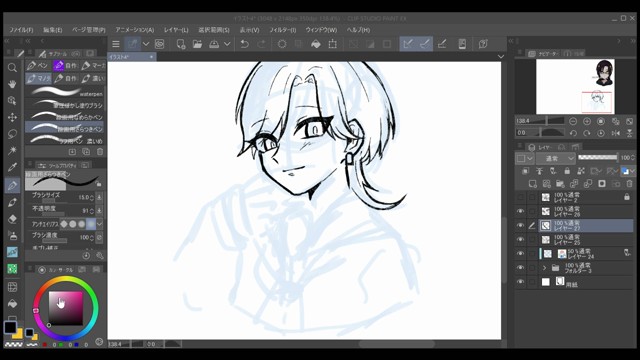Open the anti-aliasing options dropdown
The image size is (640, 360).
pyautogui.click(x=99, y=224)
